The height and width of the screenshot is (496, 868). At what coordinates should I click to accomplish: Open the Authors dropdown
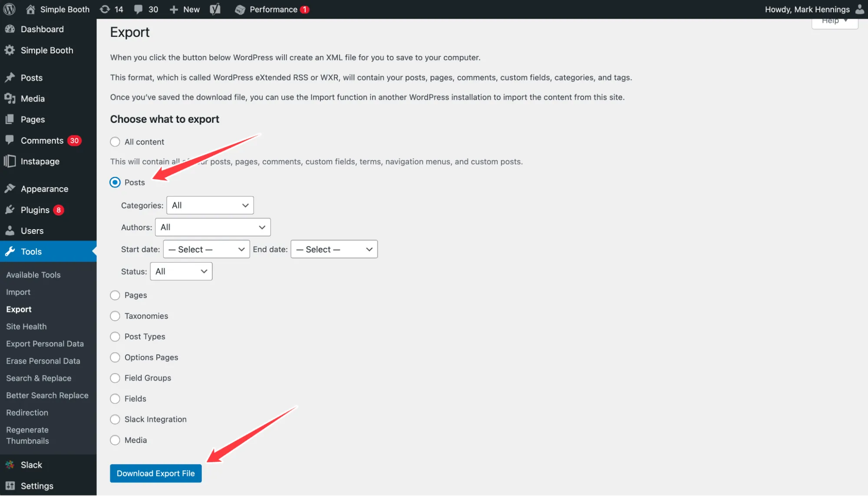point(213,227)
